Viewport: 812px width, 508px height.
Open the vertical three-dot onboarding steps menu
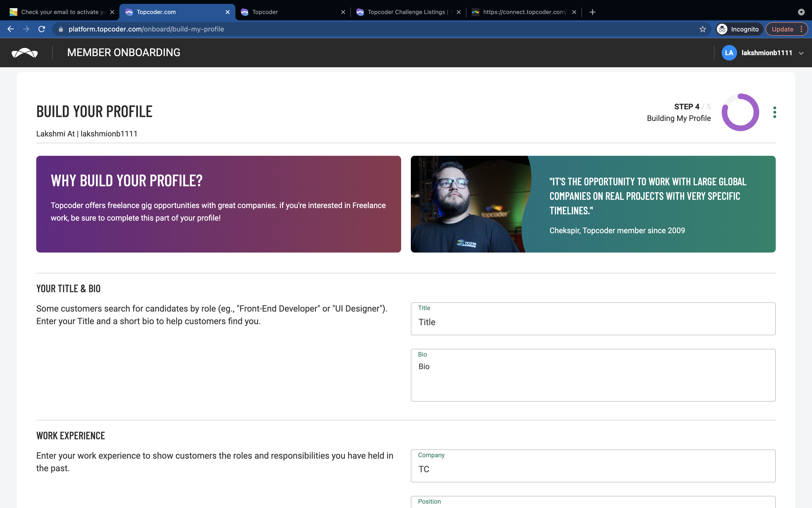[774, 112]
